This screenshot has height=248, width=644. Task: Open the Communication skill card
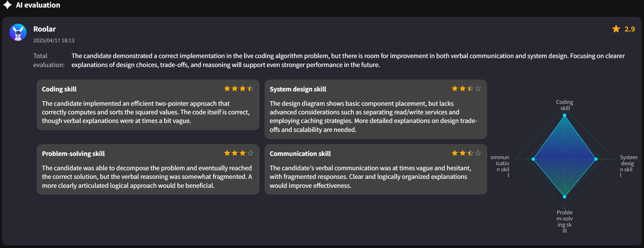[x=376, y=169]
